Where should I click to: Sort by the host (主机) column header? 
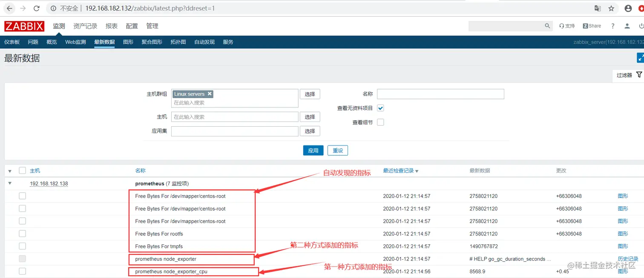click(x=35, y=171)
